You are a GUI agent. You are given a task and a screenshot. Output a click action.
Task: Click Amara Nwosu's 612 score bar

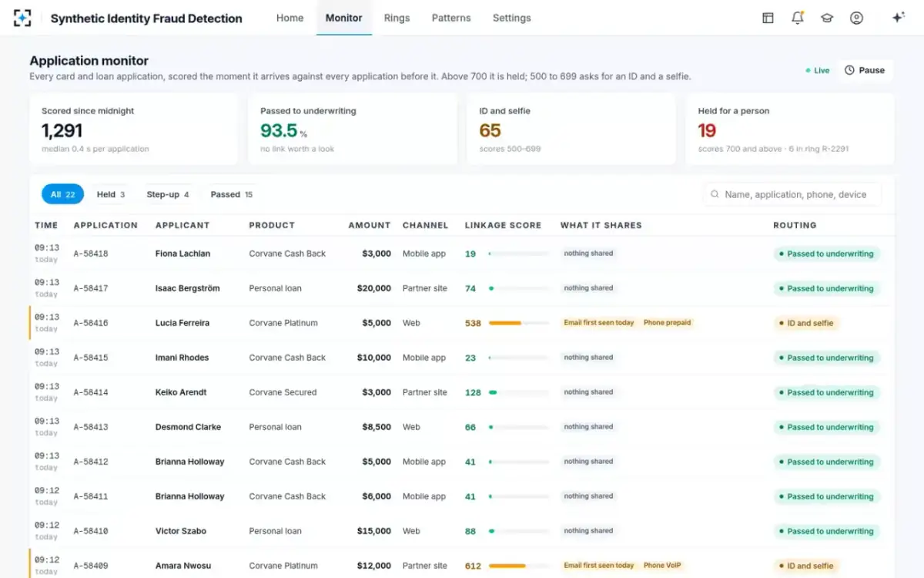pyautogui.click(x=519, y=566)
